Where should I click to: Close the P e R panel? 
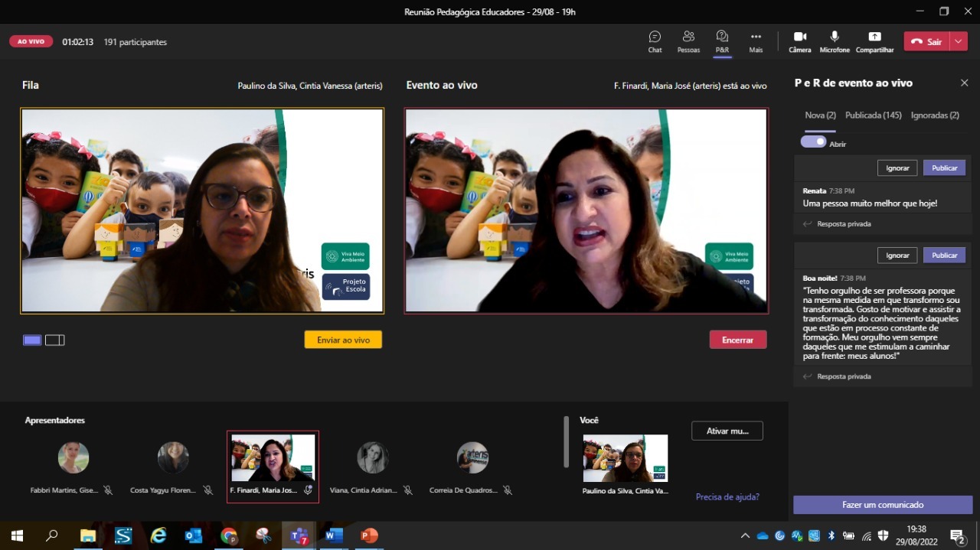(x=964, y=83)
